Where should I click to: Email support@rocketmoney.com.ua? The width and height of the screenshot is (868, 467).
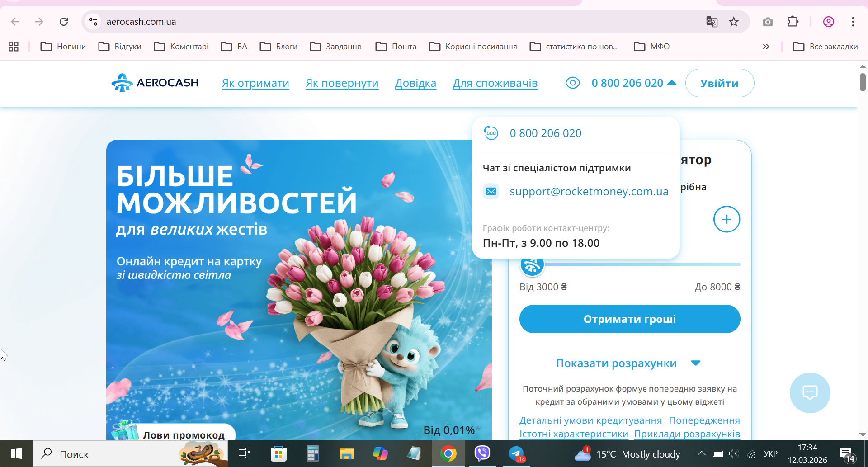pyautogui.click(x=589, y=192)
